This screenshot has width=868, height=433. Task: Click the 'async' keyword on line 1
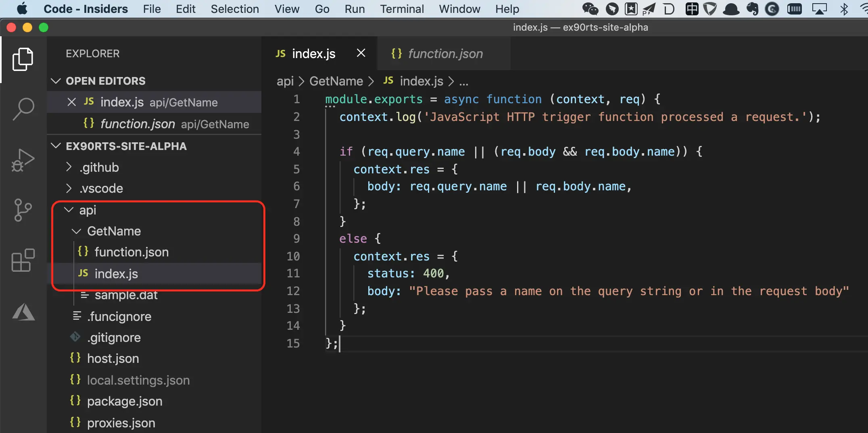(x=461, y=99)
